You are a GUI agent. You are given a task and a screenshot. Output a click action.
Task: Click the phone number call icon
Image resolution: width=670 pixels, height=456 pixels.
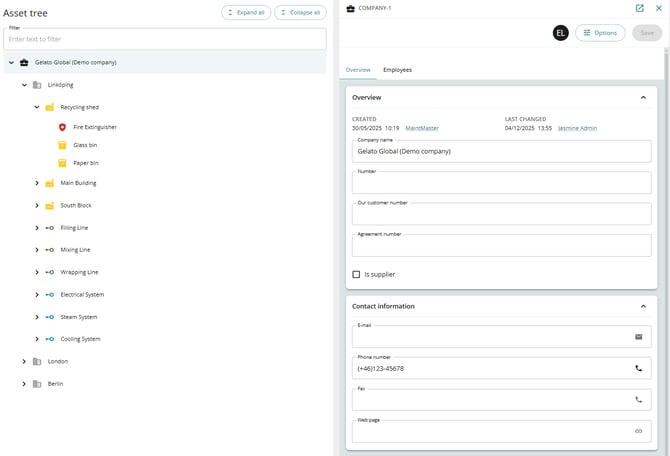pos(638,368)
